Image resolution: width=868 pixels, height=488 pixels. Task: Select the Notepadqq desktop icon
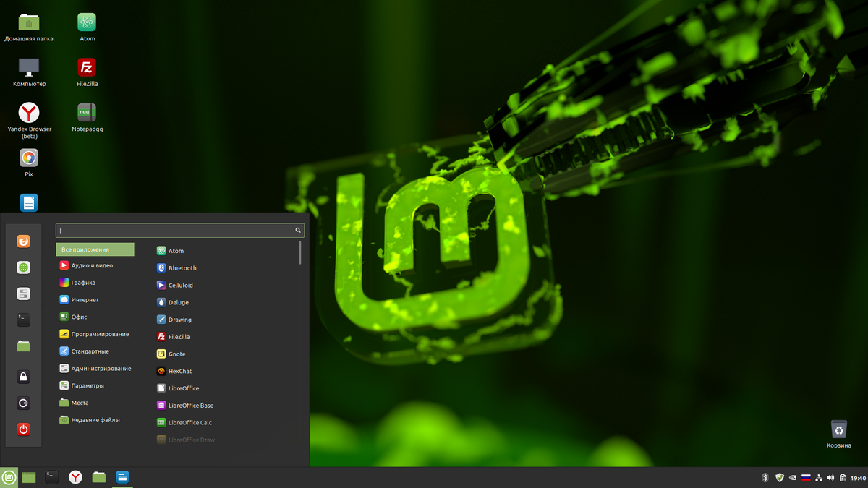click(x=87, y=118)
